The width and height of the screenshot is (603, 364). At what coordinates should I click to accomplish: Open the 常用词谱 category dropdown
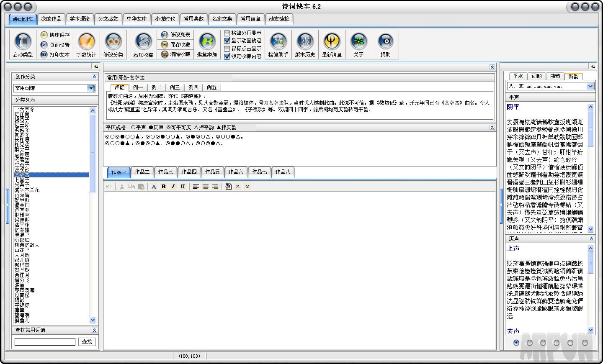click(91, 88)
